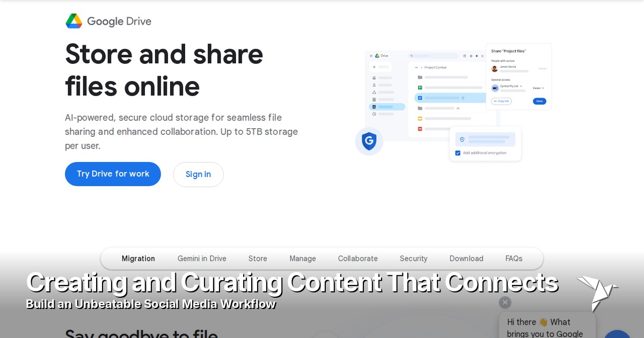This screenshot has width=644, height=338.
Task: Click James Garcia's avatar in the share dialog
Action: click(x=494, y=69)
